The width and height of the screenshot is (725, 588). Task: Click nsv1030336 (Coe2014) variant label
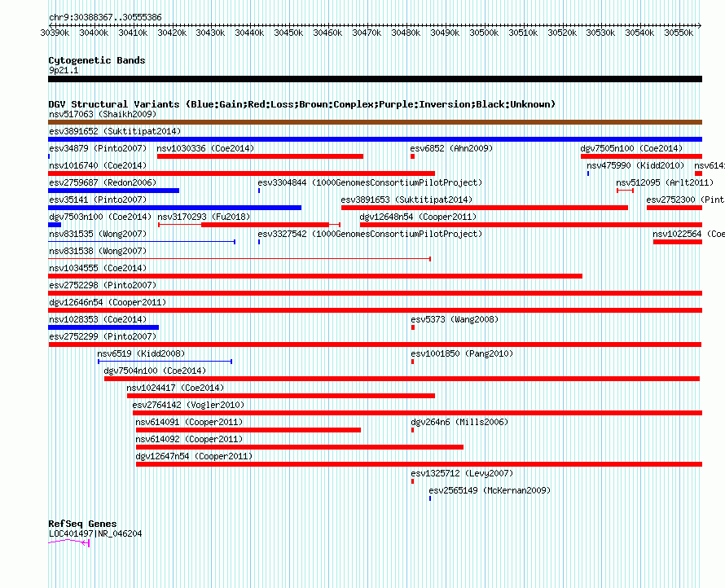click(x=205, y=148)
